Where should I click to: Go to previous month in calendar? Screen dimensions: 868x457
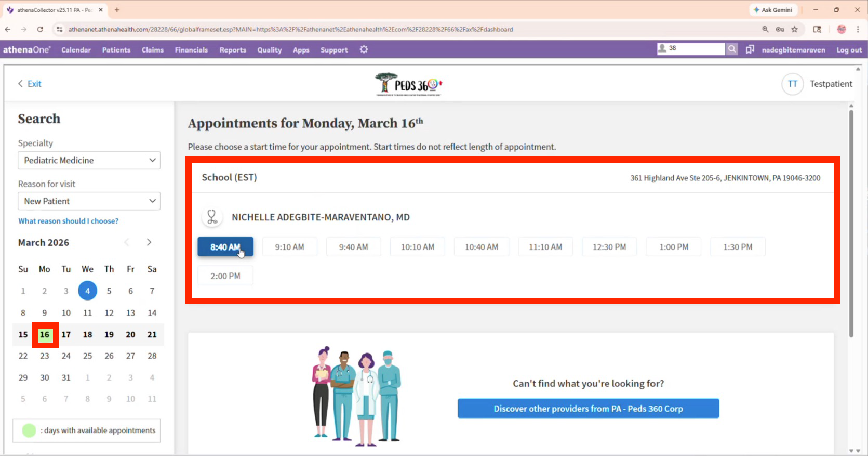[127, 242]
